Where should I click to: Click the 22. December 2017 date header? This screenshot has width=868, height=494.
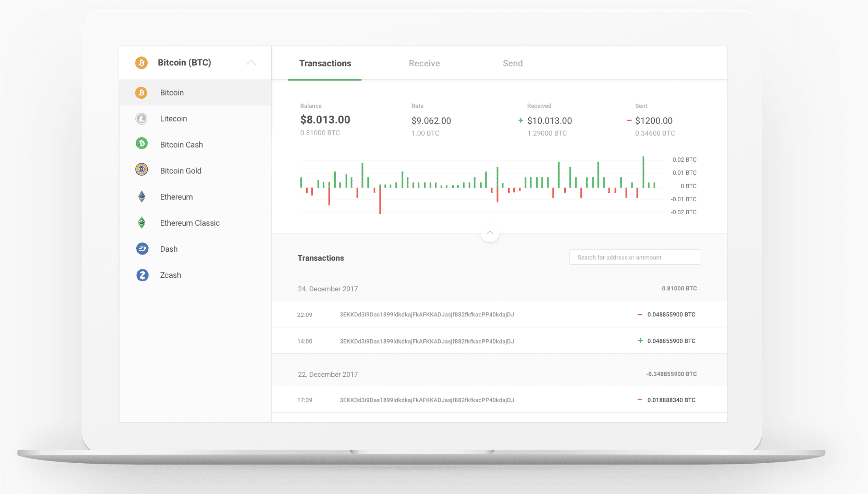point(328,374)
